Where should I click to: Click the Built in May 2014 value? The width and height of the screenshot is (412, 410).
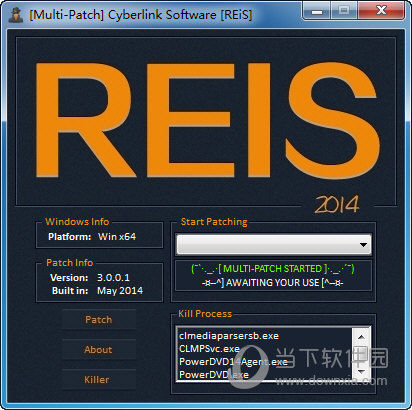(120, 291)
